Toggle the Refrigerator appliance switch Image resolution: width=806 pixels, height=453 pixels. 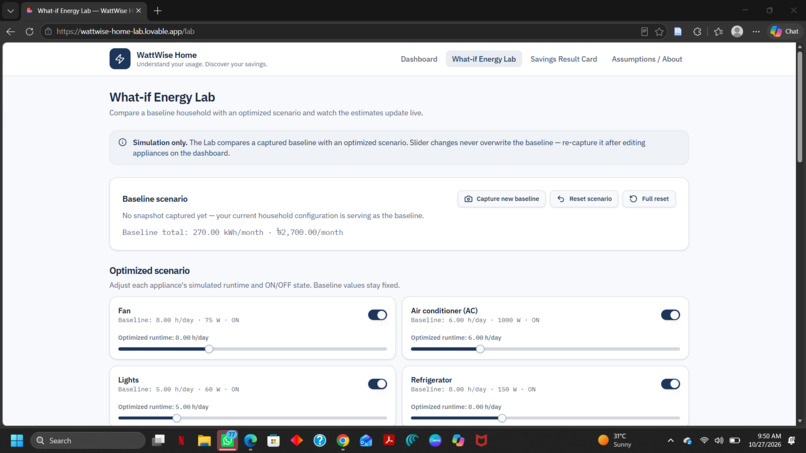[670, 384]
